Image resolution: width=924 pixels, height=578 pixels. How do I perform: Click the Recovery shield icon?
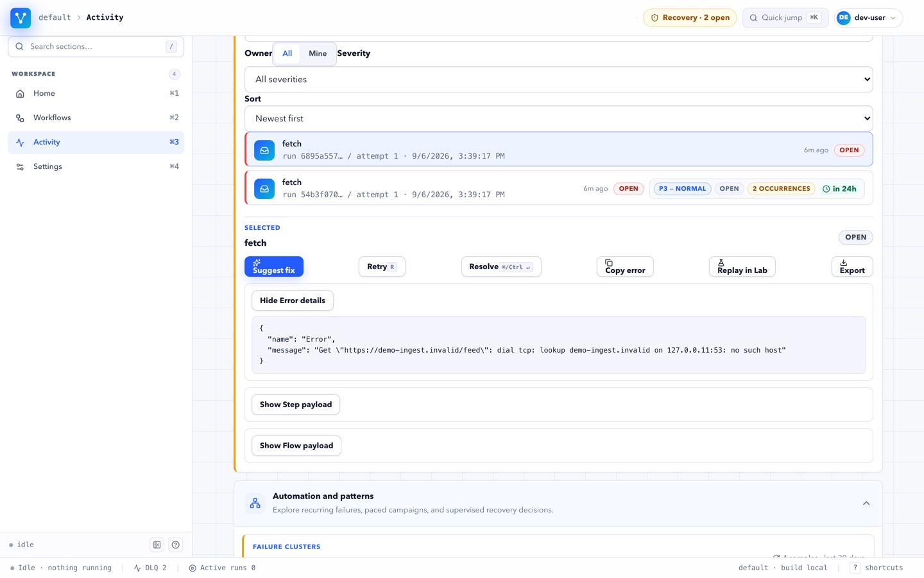point(654,18)
